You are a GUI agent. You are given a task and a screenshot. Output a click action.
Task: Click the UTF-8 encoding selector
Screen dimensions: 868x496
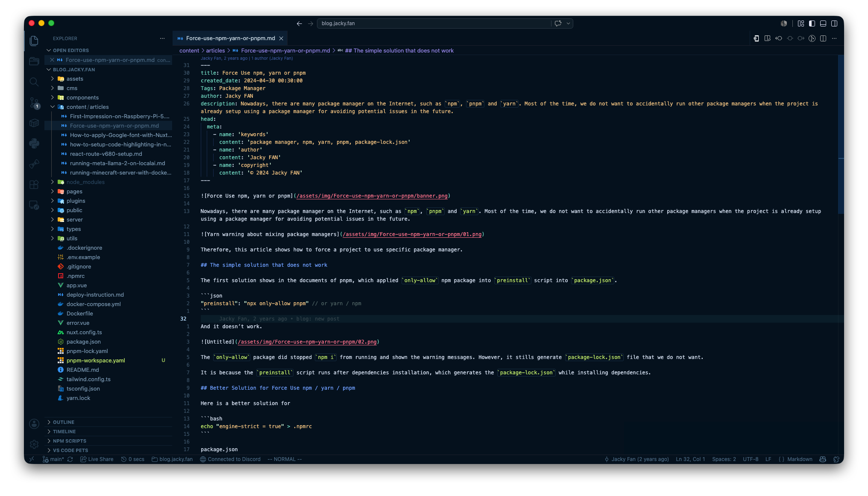pos(751,459)
